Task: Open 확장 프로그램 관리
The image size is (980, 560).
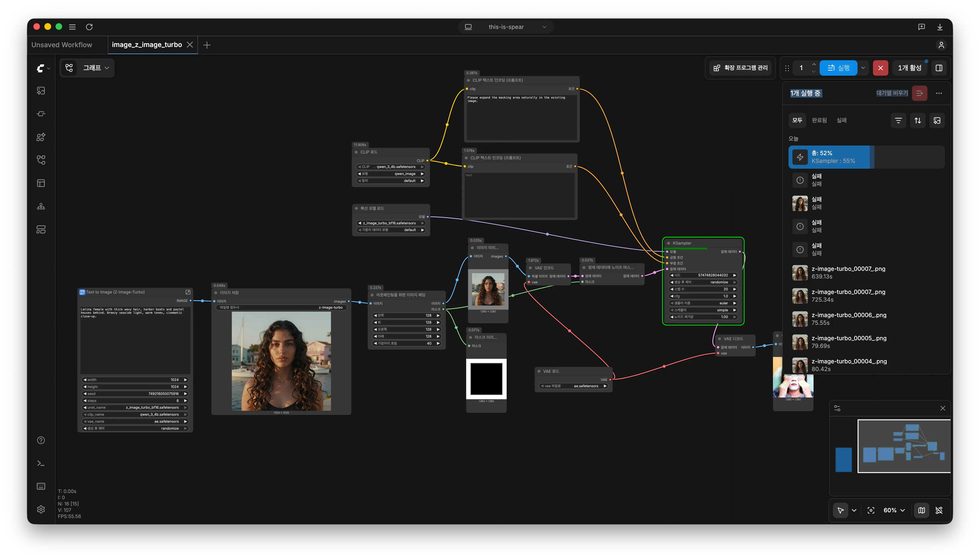Action: (x=741, y=68)
